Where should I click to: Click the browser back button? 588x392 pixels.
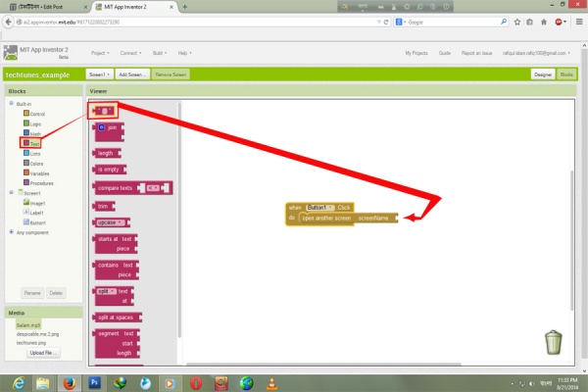(8, 23)
